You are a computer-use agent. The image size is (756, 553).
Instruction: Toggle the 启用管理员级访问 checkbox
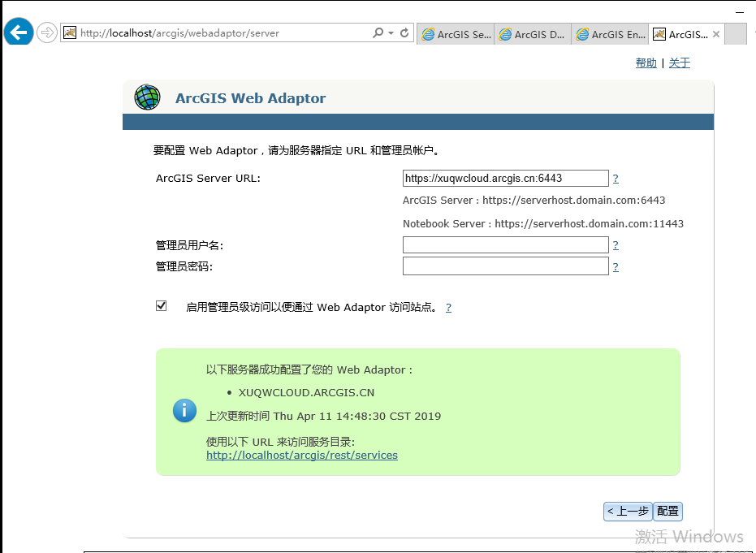162,305
